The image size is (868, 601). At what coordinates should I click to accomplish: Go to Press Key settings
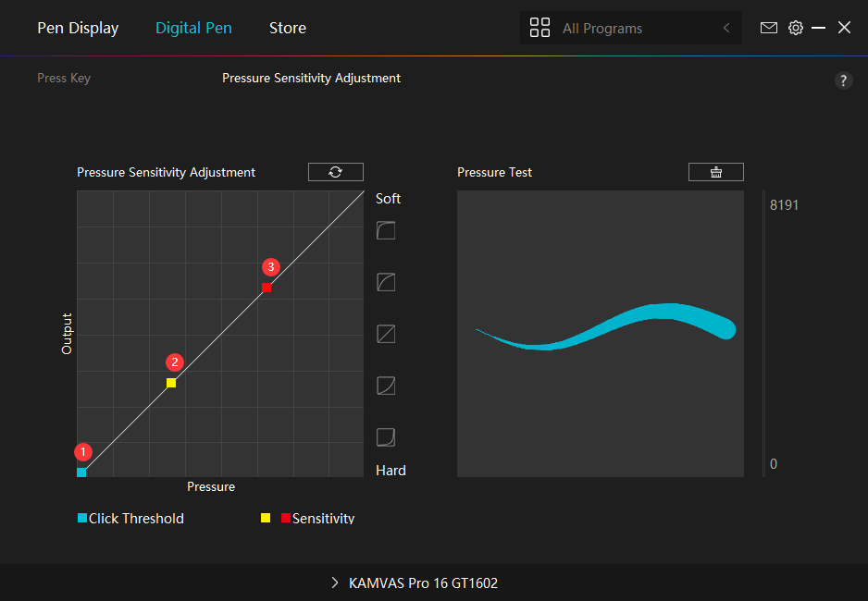click(64, 79)
